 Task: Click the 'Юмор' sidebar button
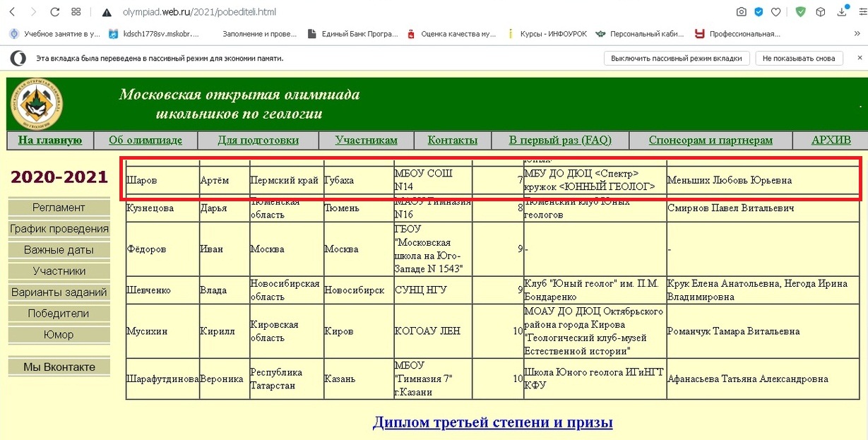pos(59,335)
